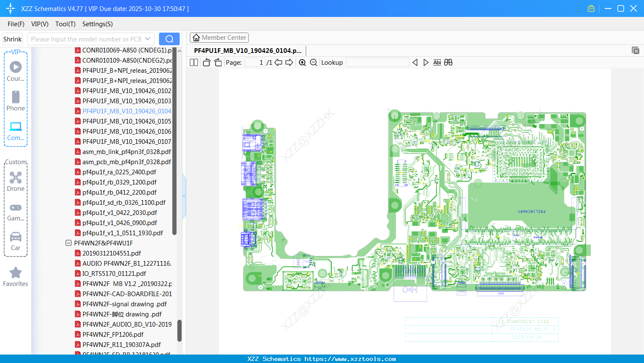The height and width of the screenshot is (363, 644).
Task: Click the Member Center button
Action: (219, 38)
